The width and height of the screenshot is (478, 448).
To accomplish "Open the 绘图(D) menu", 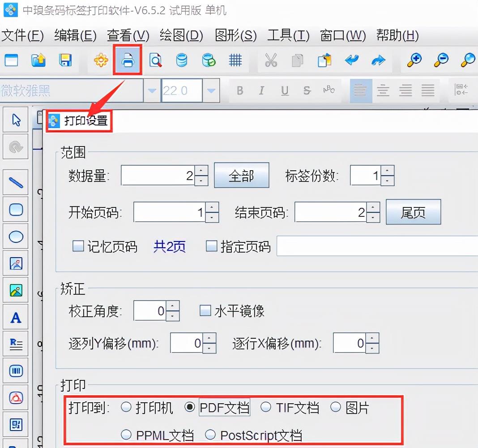I will tap(181, 35).
